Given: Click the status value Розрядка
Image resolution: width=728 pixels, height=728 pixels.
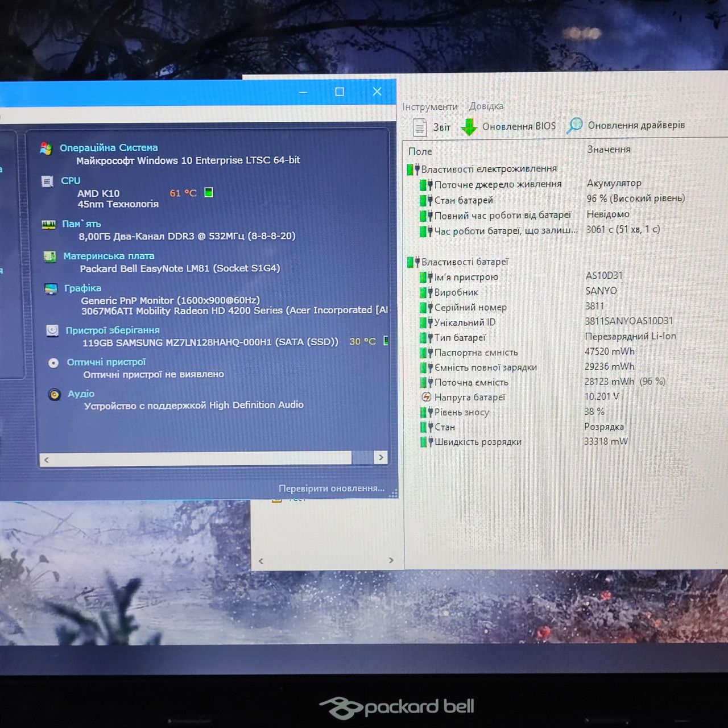Looking at the screenshot, I should point(604,427).
